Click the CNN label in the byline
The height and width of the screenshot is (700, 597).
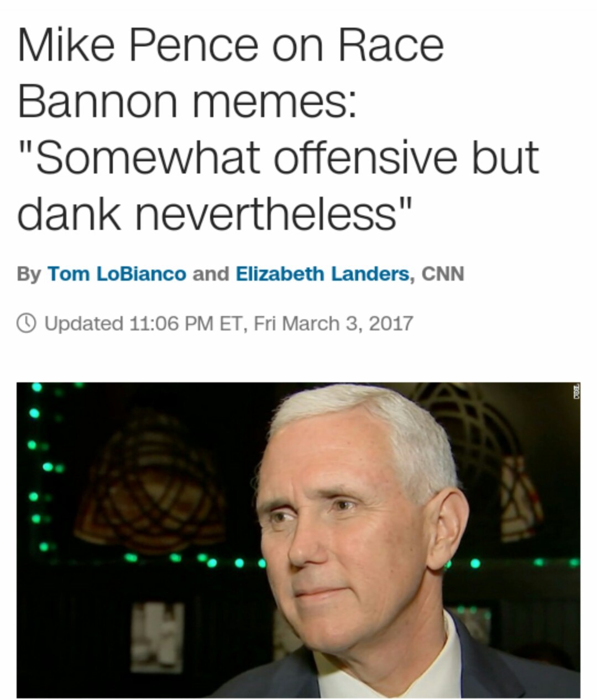[x=443, y=273]
